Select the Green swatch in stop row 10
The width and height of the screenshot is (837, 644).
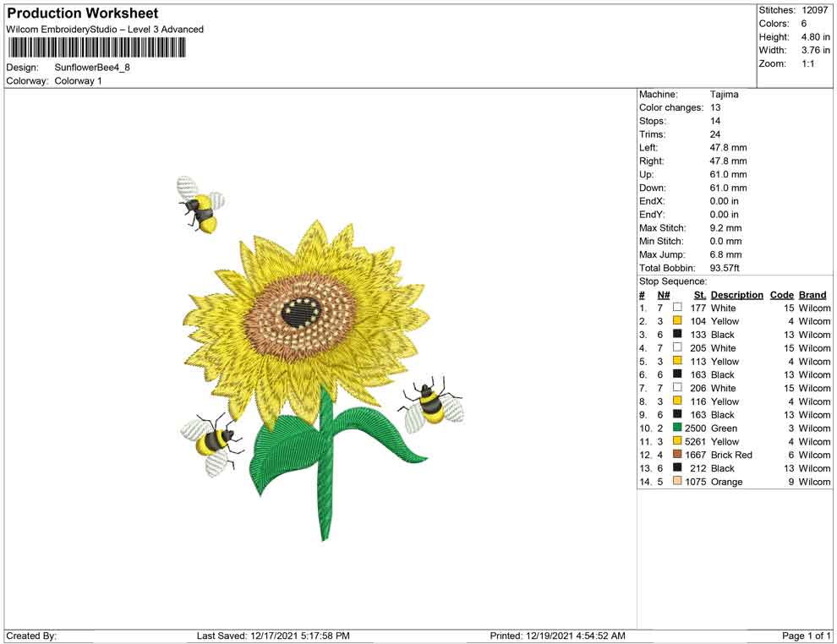click(677, 428)
